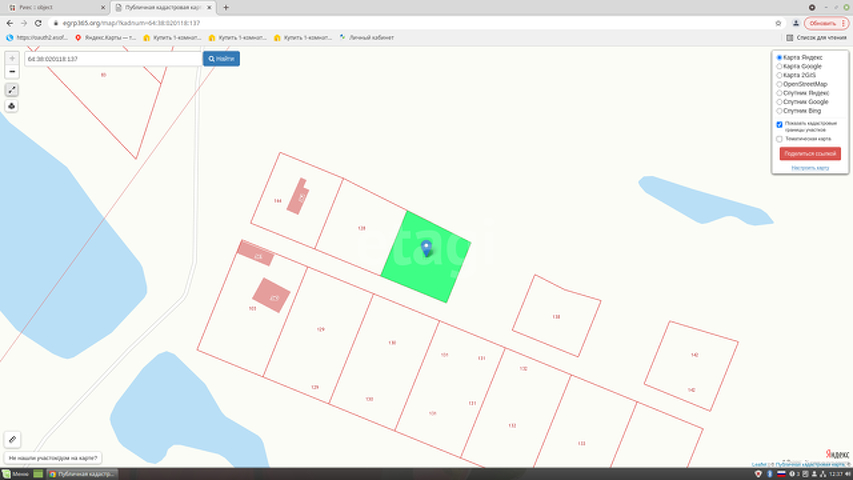Click the red Поделиться ссылкой button
This screenshot has width=853, height=480.
pos(810,154)
